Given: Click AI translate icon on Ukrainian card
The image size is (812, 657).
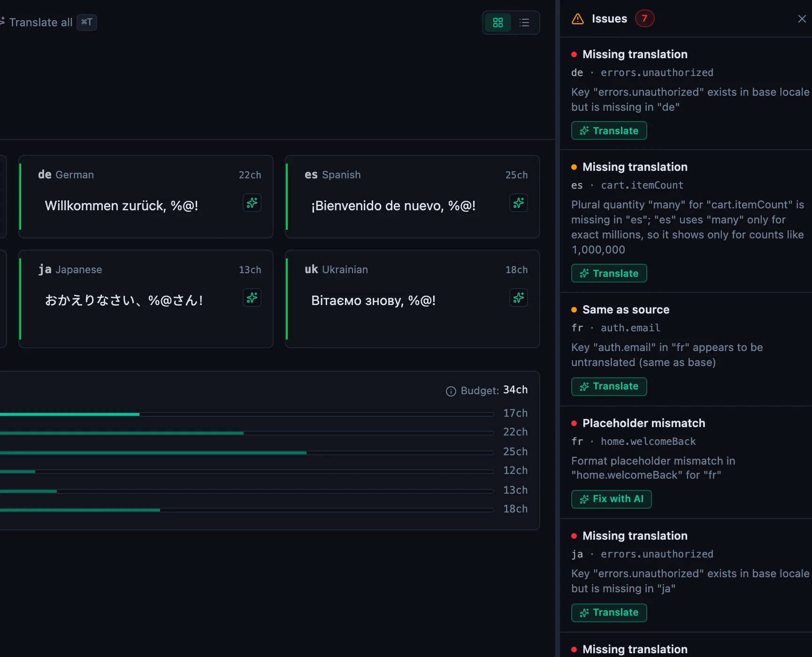Looking at the screenshot, I should pyautogui.click(x=519, y=298).
